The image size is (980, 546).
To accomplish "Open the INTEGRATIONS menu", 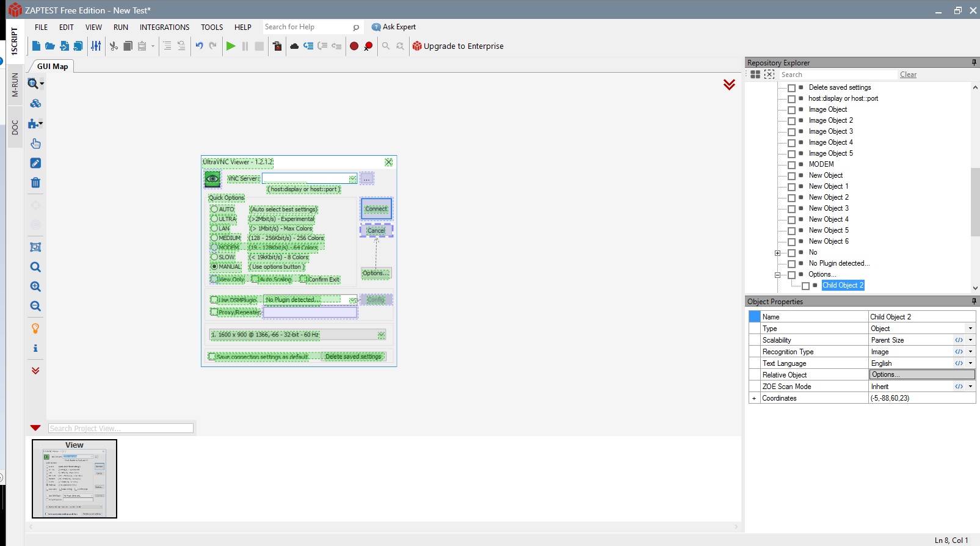I will (164, 27).
